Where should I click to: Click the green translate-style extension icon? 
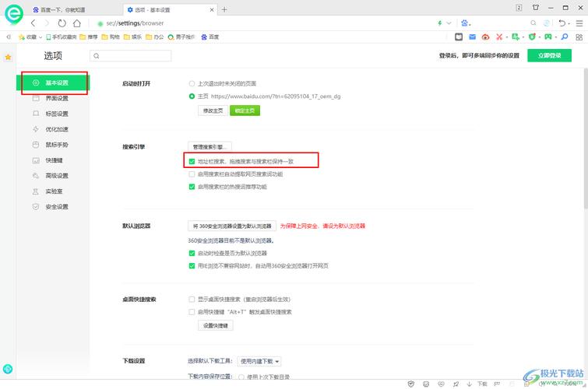click(x=516, y=37)
